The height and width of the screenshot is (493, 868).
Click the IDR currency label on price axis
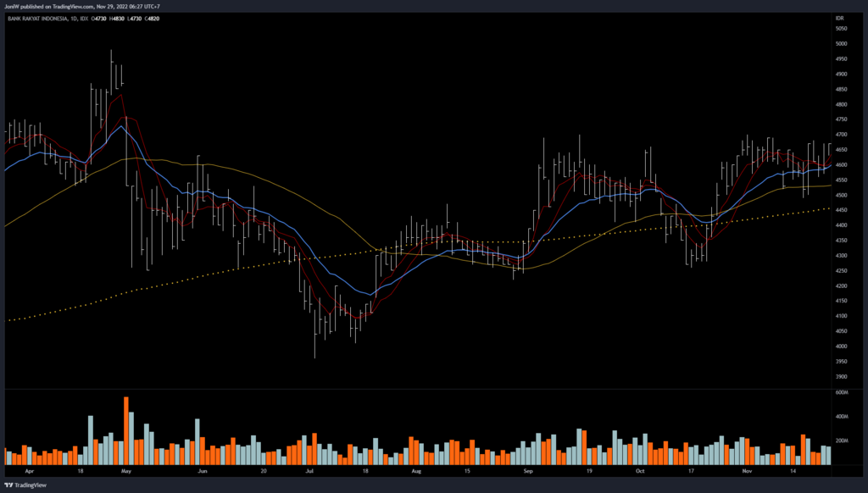[x=841, y=17]
